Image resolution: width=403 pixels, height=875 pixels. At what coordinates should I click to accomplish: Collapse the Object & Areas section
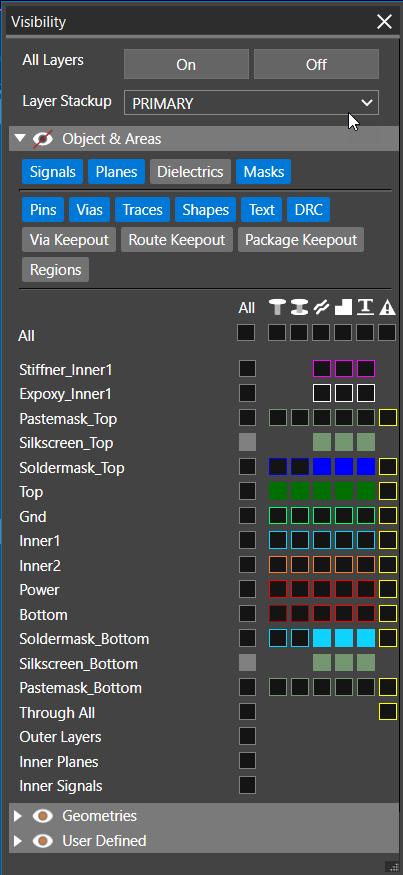coord(20,138)
